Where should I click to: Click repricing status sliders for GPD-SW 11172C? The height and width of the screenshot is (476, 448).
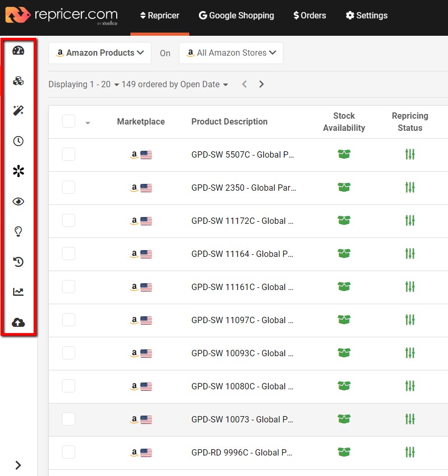(410, 220)
